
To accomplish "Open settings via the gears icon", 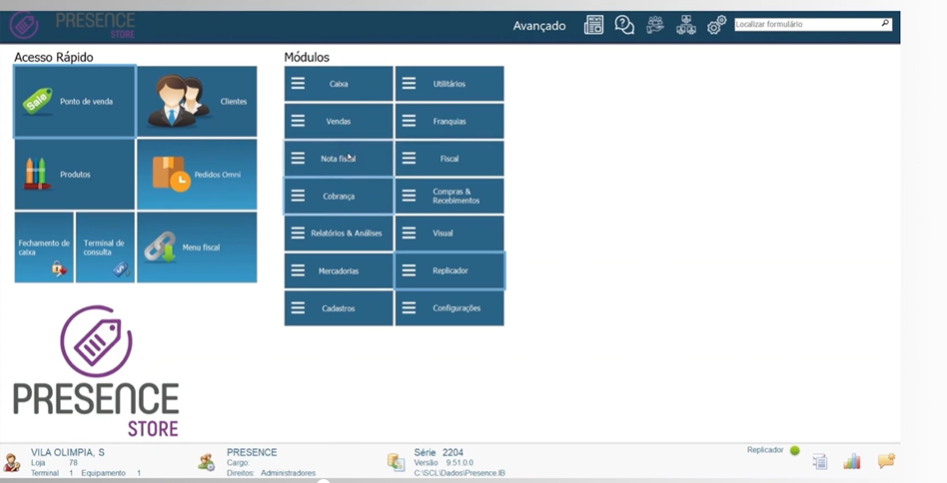I will 717,25.
